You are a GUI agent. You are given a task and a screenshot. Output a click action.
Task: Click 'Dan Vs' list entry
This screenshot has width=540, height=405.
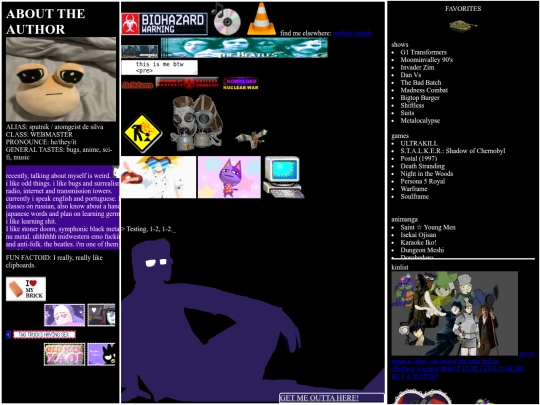411,75
